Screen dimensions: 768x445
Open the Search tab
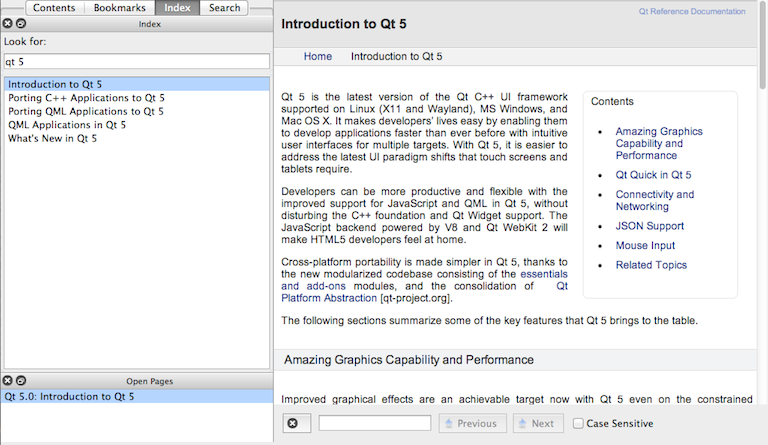point(224,8)
